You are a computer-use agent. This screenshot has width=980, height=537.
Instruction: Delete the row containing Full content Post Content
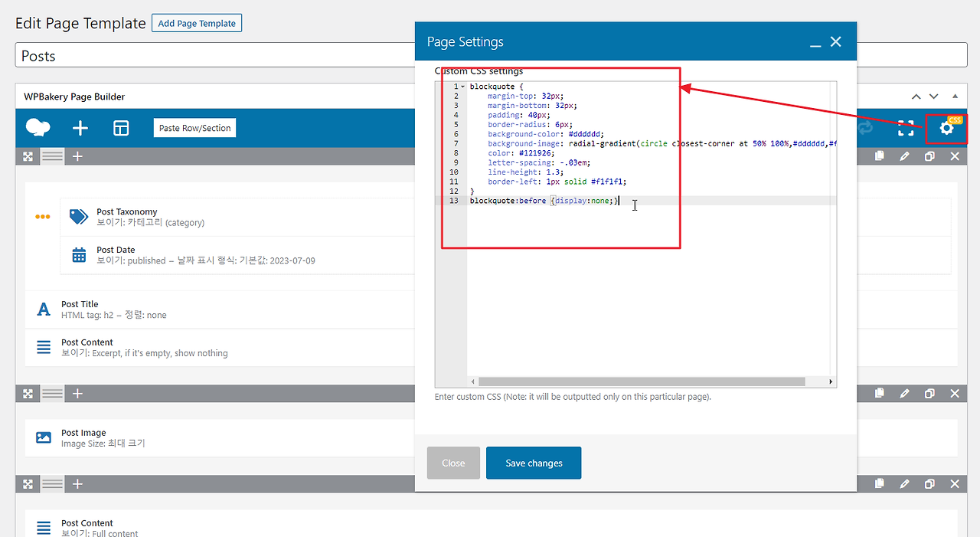(x=955, y=484)
